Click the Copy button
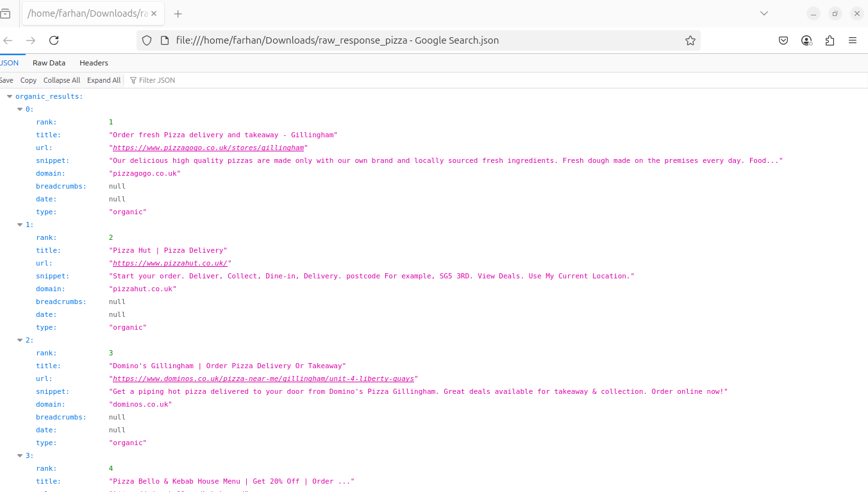 click(x=28, y=80)
